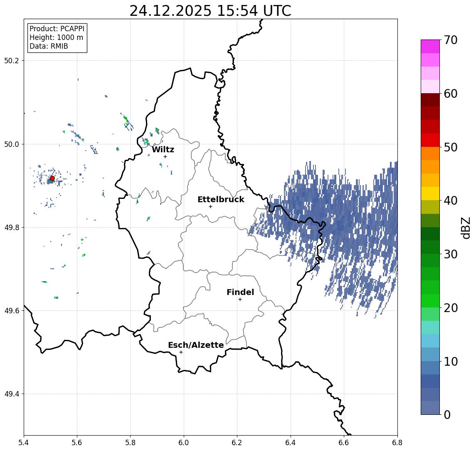Screen dimensions: 476x451
Task: Click the bright green 20-22 dBZ swatch
Action: (430, 300)
